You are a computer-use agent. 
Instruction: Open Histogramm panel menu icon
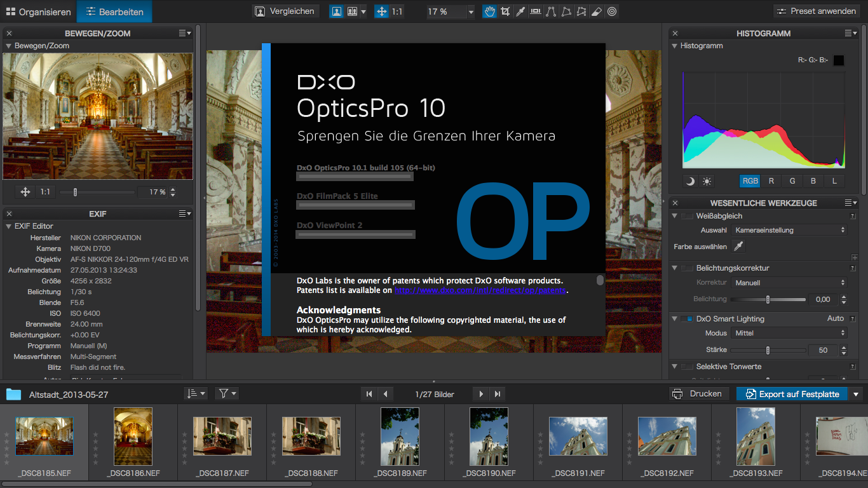851,33
